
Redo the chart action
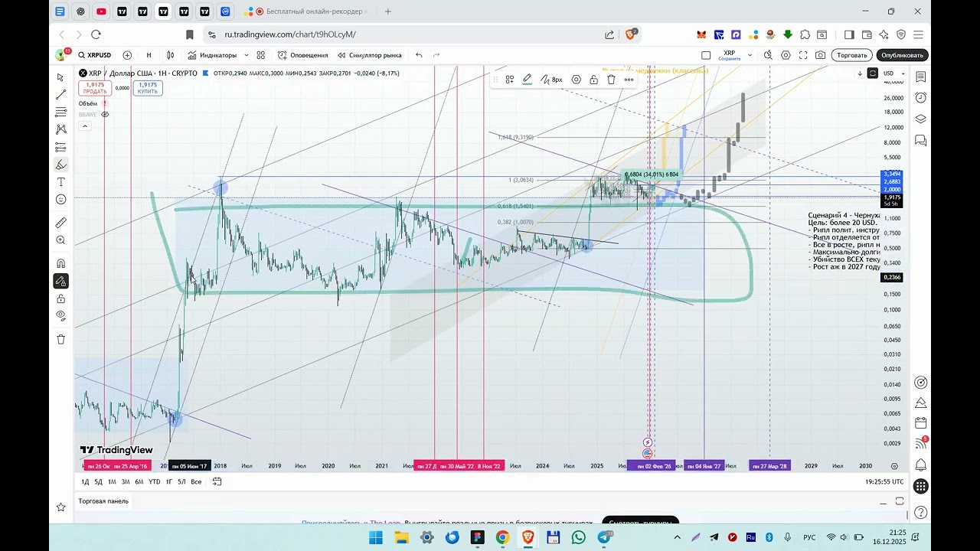pyautogui.click(x=436, y=55)
